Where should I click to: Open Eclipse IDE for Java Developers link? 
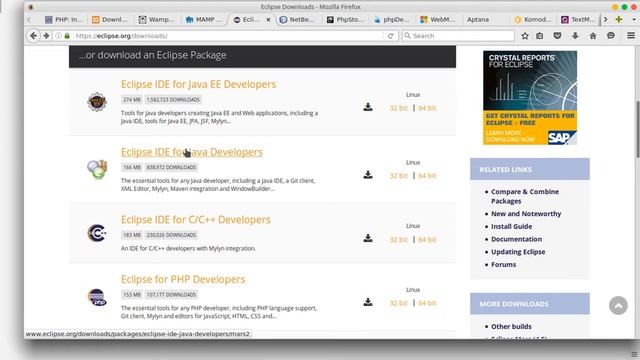coord(192,152)
